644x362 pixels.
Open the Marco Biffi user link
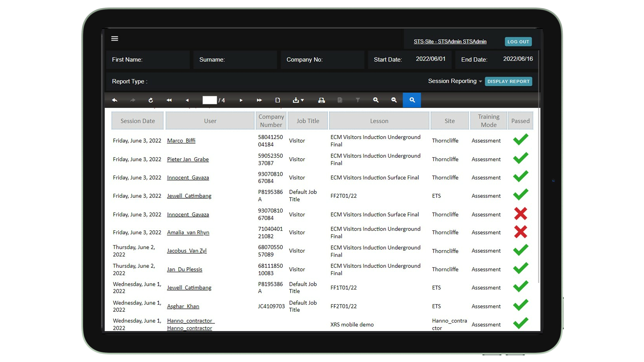click(181, 141)
